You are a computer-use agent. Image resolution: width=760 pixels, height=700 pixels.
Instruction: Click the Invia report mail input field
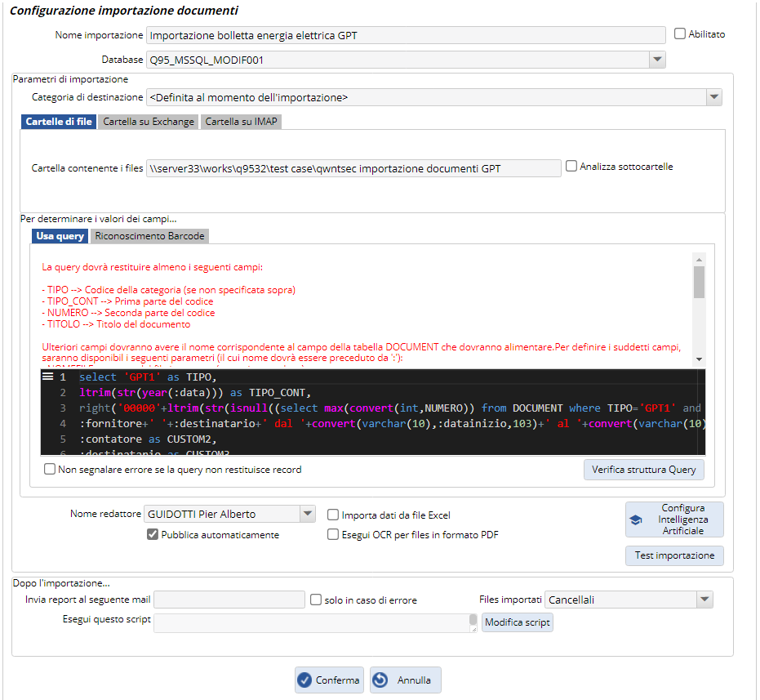pyautogui.click(x=229, y=600)
